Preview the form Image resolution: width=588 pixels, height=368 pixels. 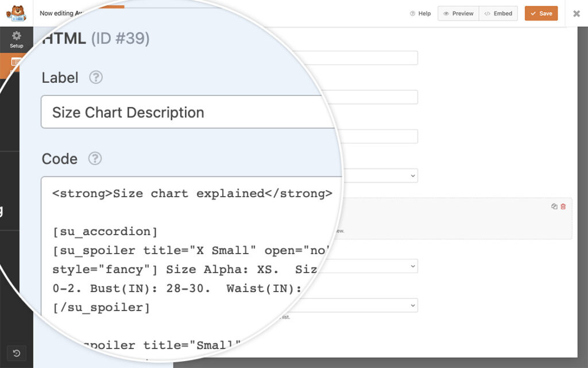(x=458, y=13)
